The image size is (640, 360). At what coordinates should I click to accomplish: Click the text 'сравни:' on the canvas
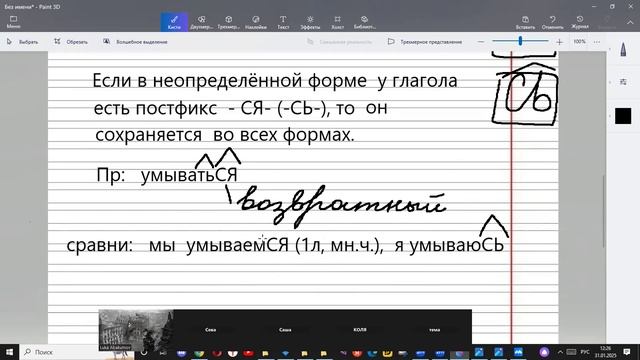pos(100,245)
